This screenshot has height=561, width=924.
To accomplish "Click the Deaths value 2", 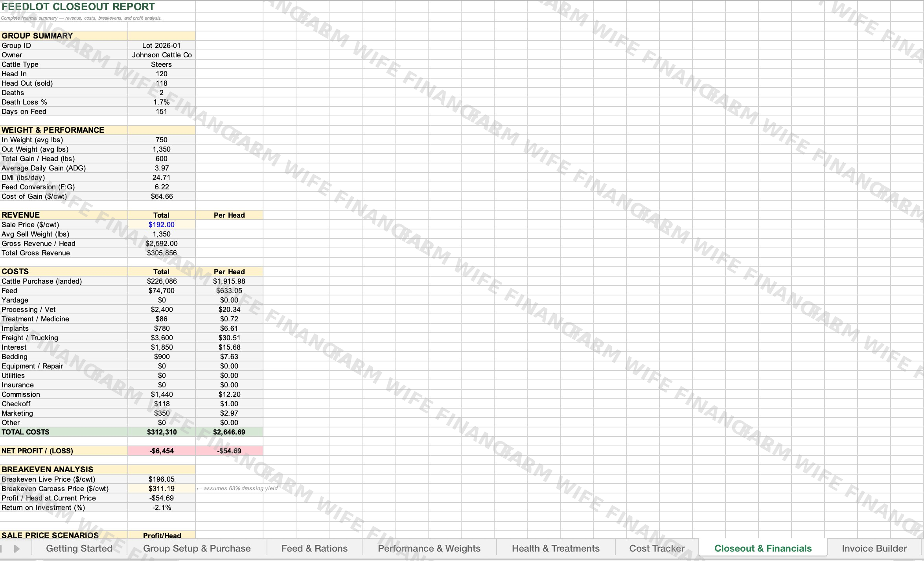I will [x=161, y=93].
